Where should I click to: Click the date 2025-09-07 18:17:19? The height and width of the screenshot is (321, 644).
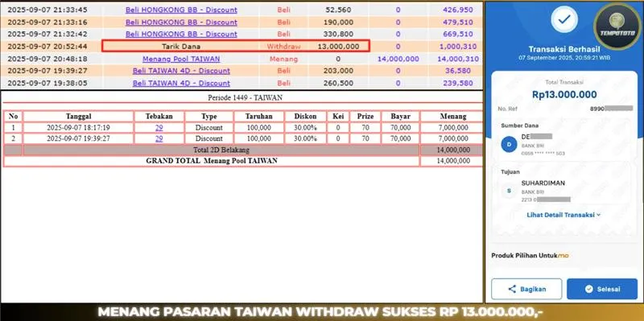coord(78,128)
